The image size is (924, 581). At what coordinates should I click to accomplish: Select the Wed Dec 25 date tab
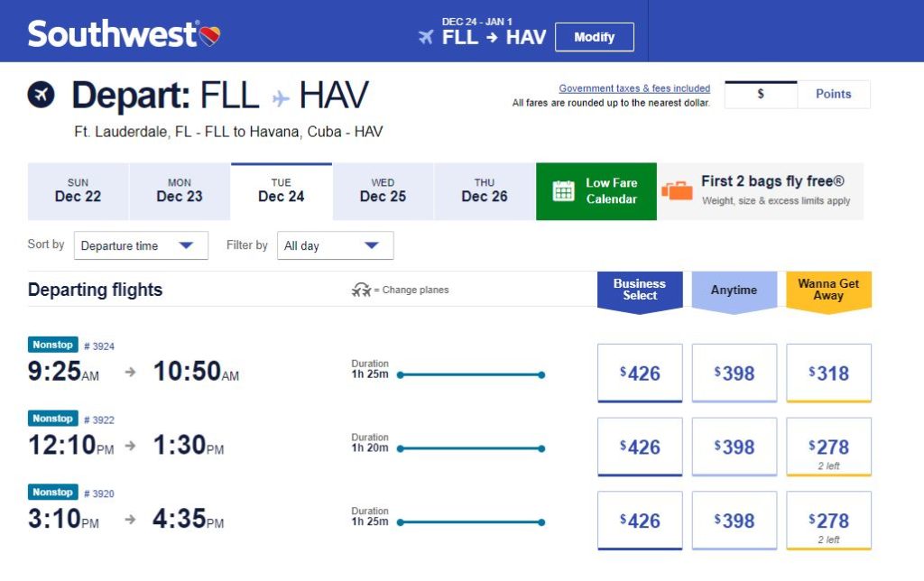point(383,191)
